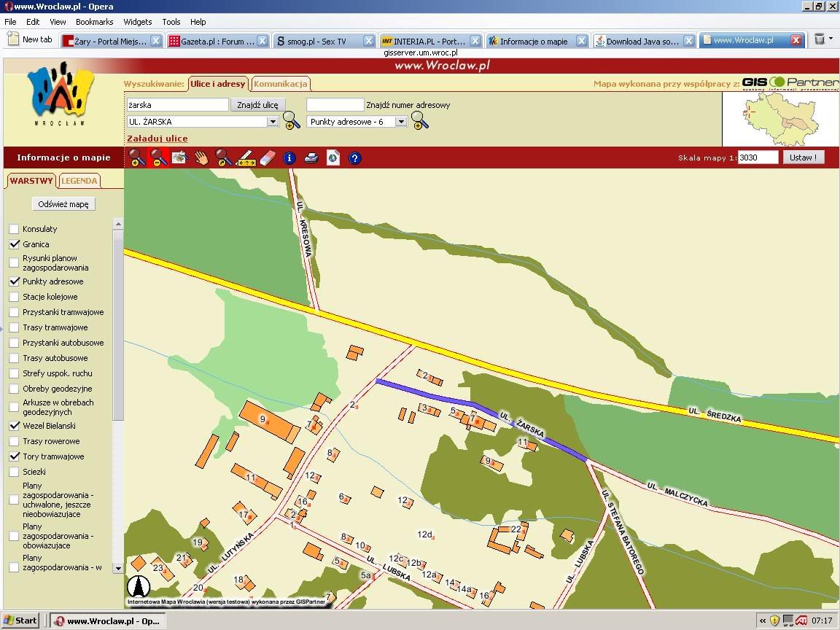840x630 pixels.
Task: Enable the Konsulaty layer checkbox
Action: [x=14, y=229]
